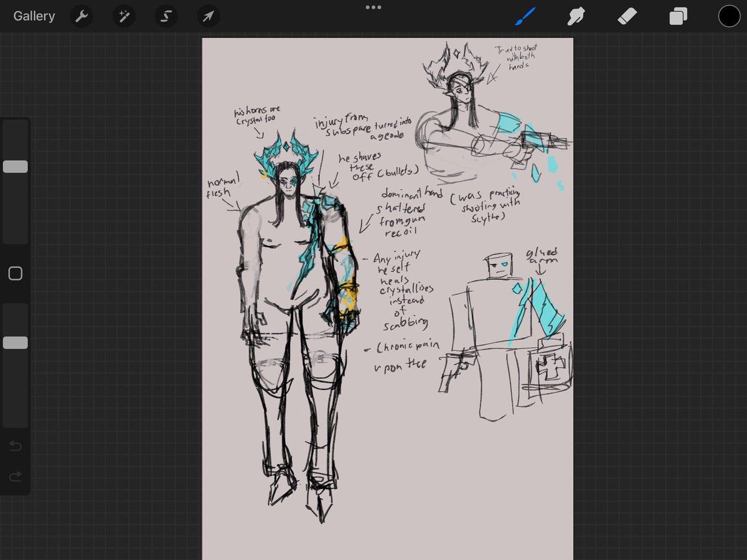
Task: Redo the last undone stroke
Action: click(x=15, y=476)
